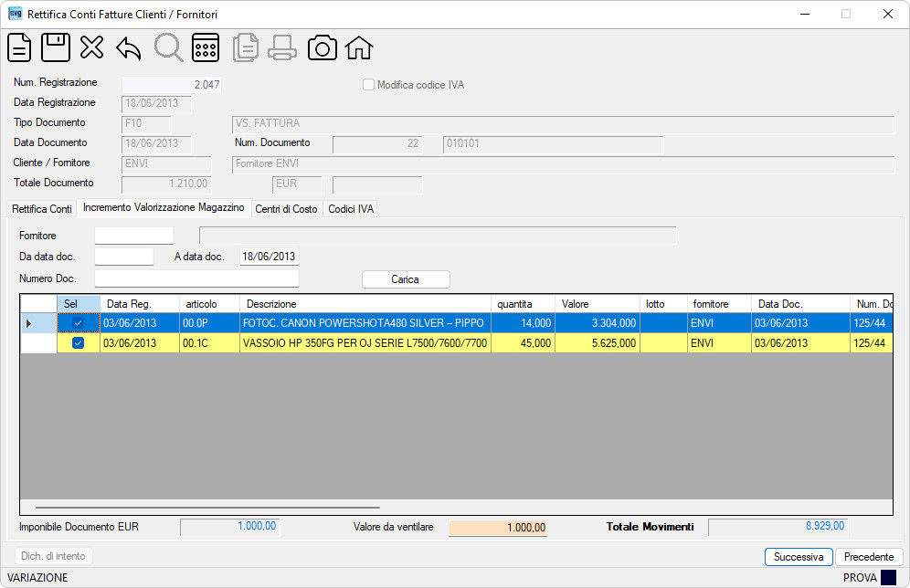This screenshot has height=588, width=910.
Task: Open the Centri di Costo tab
Action: tap(286, 209)
